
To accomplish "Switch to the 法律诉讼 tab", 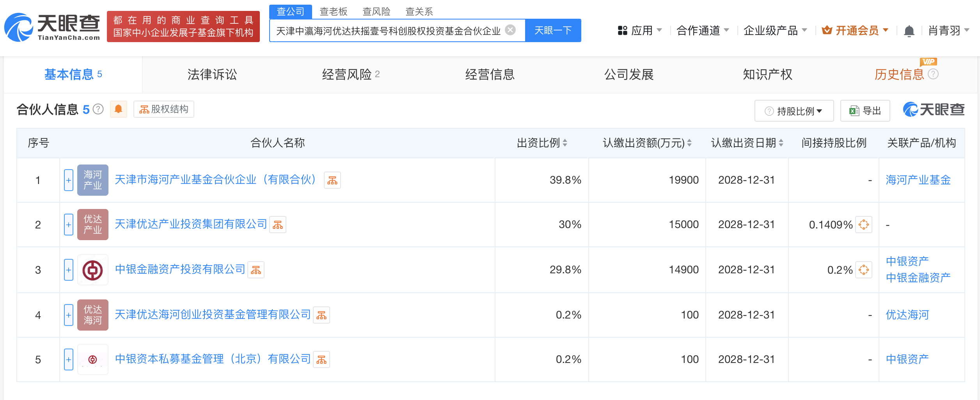I will (212, 74).
